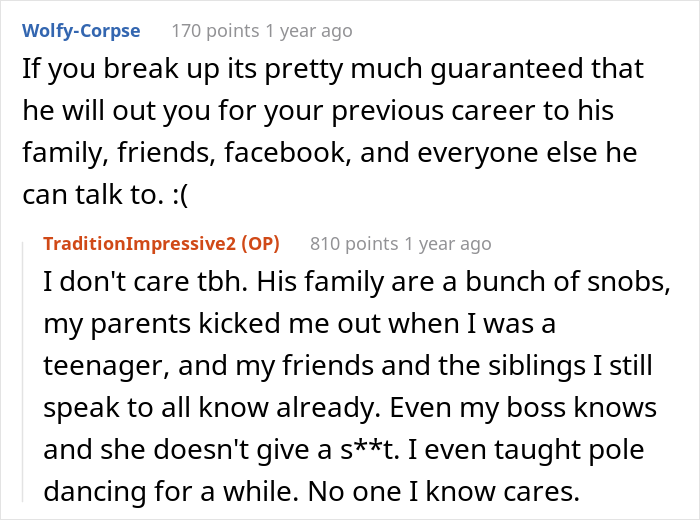Click the opening words "If you break up"

coord(98,72)
